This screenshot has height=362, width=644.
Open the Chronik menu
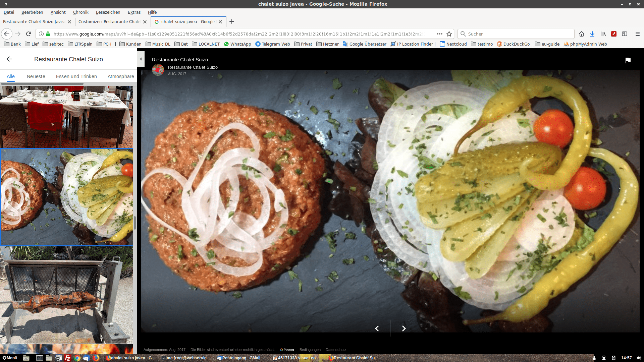81,12
